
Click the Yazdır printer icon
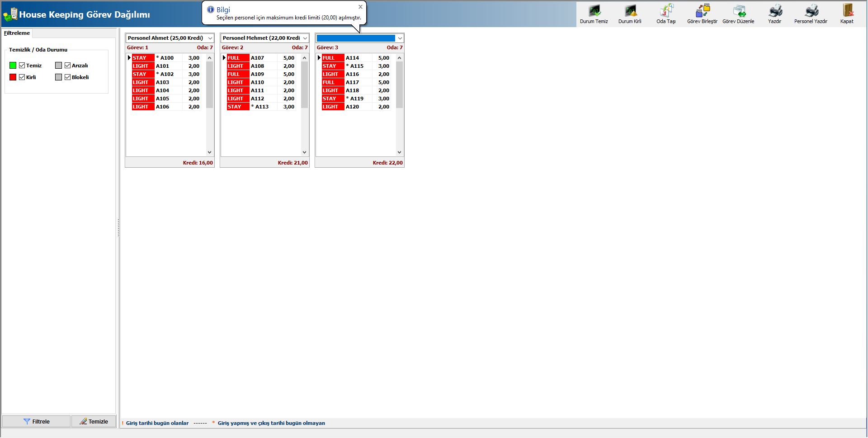coord(774,11)
